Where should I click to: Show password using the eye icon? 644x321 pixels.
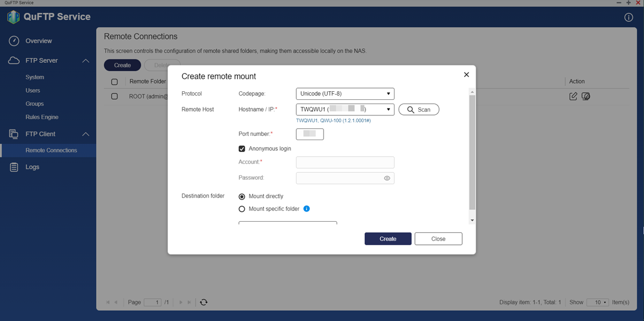point(387,178)
